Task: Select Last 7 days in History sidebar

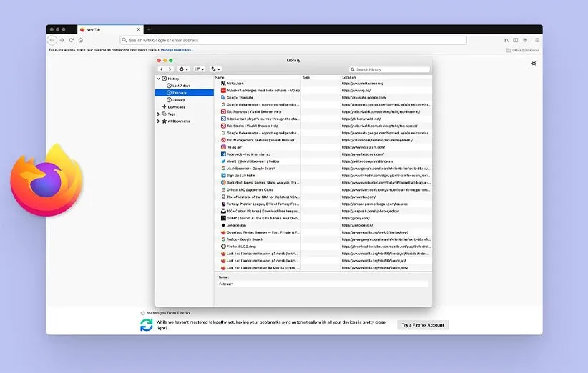Action: (180, 86)
